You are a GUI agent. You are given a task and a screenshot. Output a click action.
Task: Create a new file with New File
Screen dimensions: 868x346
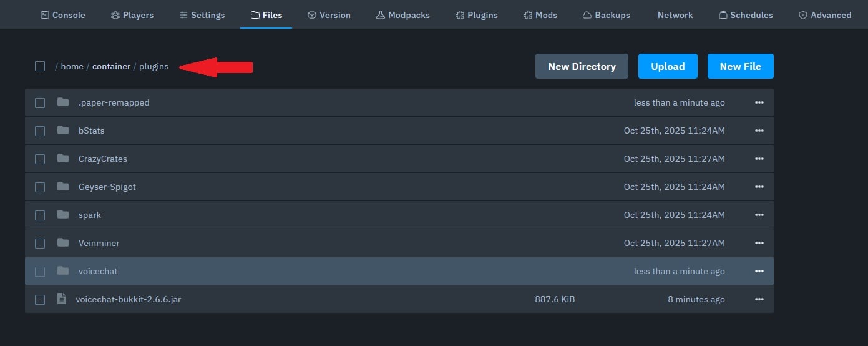[x=740, y=66]
